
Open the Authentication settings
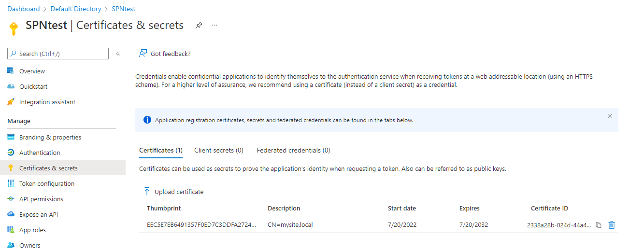40,153
